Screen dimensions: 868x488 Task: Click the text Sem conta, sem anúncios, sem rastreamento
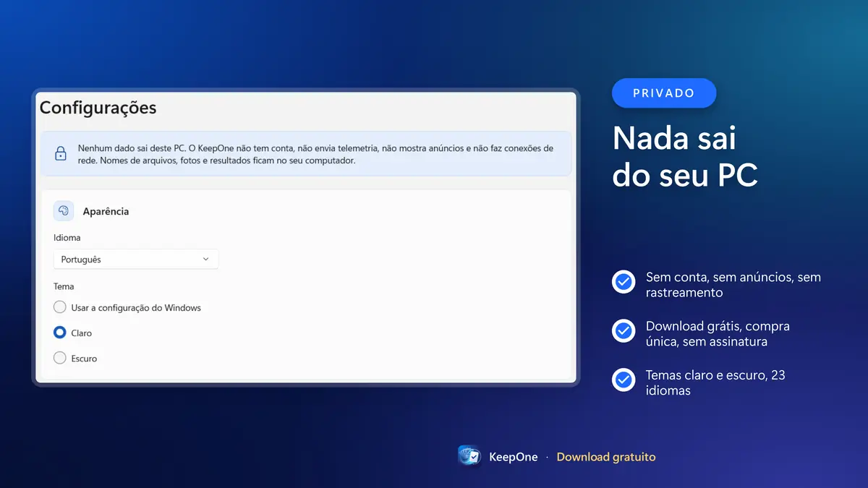click(x=733, y=285)
